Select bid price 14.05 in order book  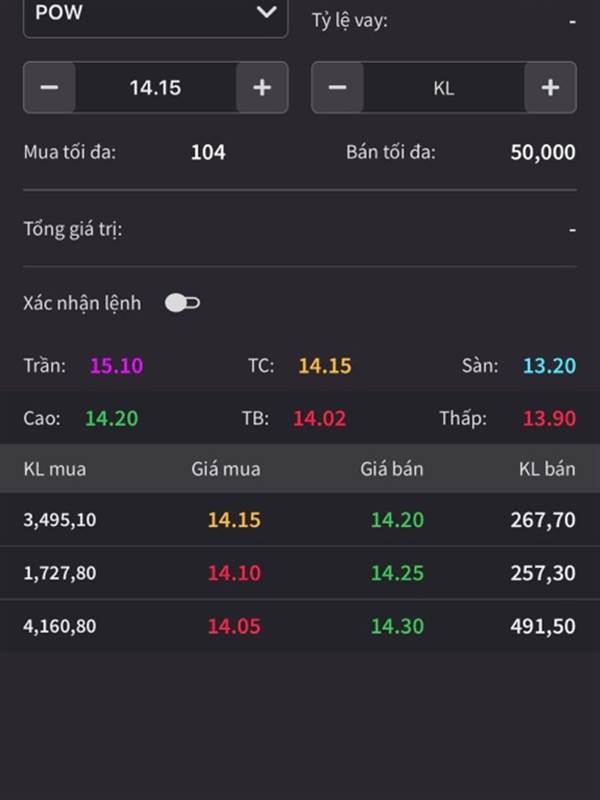coord(234,626)
